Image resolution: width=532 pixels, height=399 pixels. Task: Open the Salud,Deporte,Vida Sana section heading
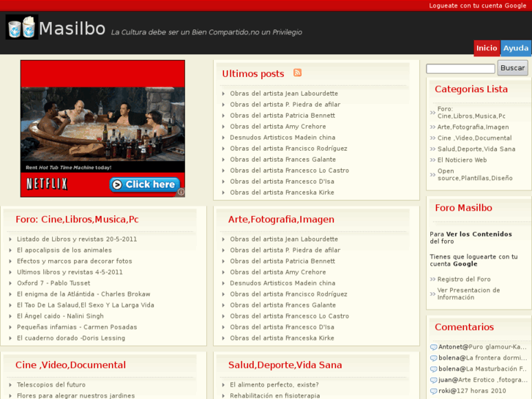tap(285, 365)
